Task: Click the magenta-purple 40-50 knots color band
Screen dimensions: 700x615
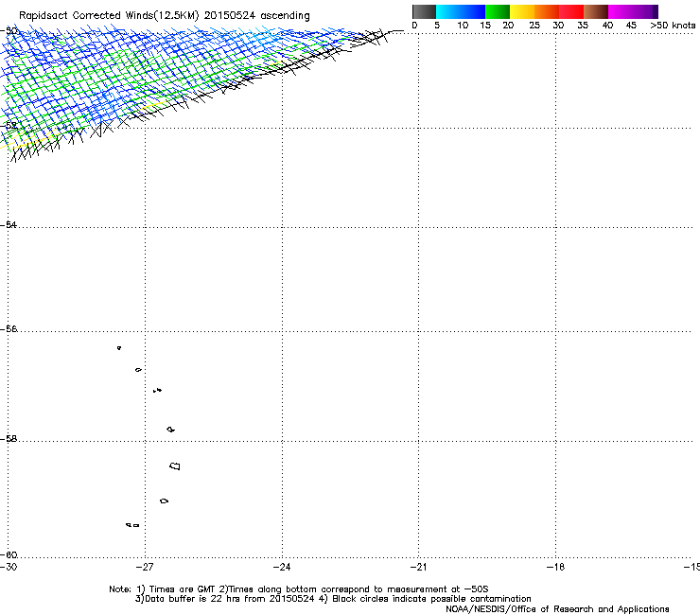Action: [633, 11]
